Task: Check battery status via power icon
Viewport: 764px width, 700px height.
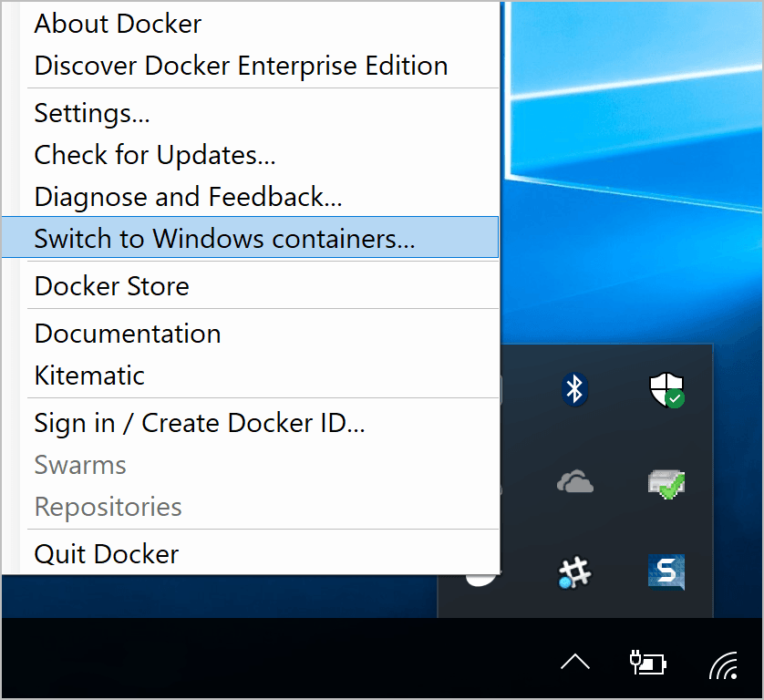Action: click(647, 662)
